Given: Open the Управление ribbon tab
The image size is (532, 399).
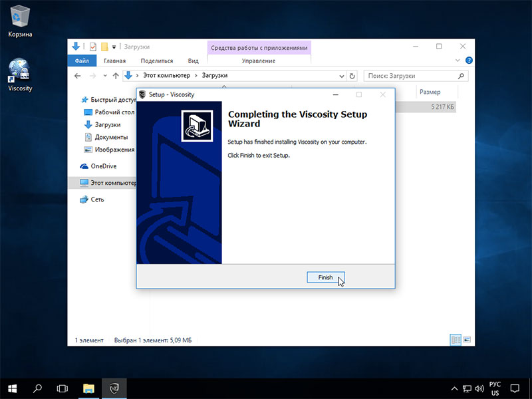Looking at the screenshot, I should [259, 61].
